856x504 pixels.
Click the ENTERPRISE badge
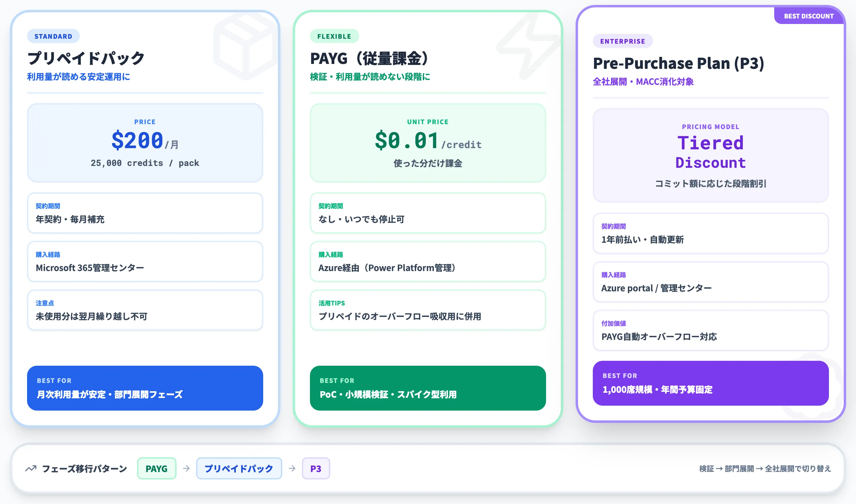623,41
